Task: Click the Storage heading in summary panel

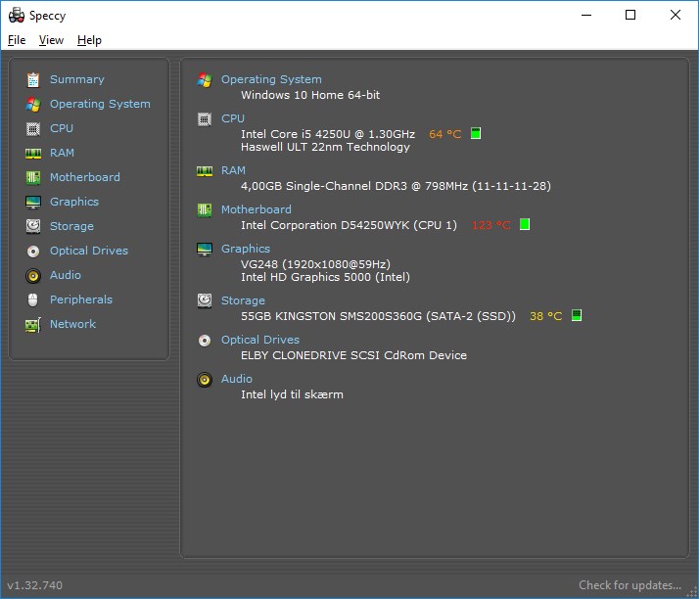Action: click(x=243, y=300)
